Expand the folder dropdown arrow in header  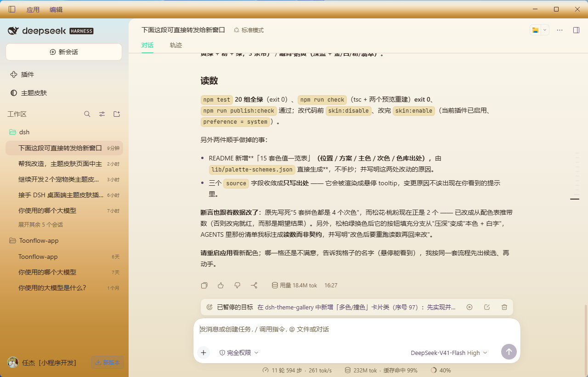point(545,30)
